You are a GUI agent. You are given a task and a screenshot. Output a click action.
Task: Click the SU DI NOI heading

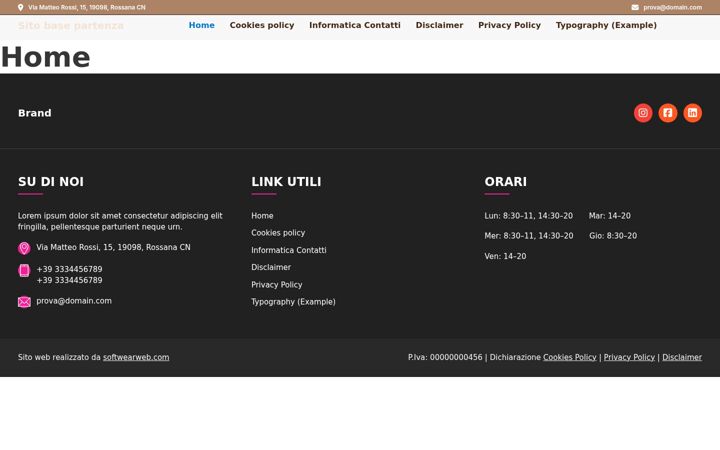(51, 182)
